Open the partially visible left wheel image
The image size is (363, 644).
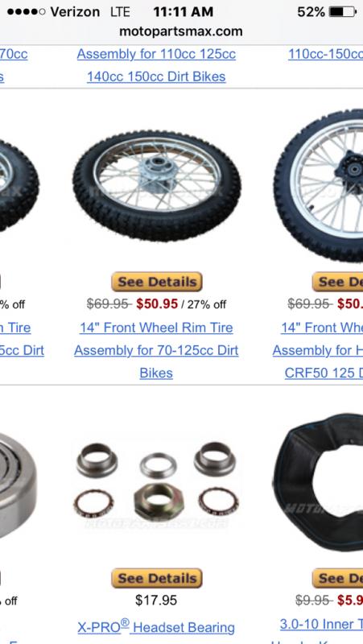pos(19,186)
